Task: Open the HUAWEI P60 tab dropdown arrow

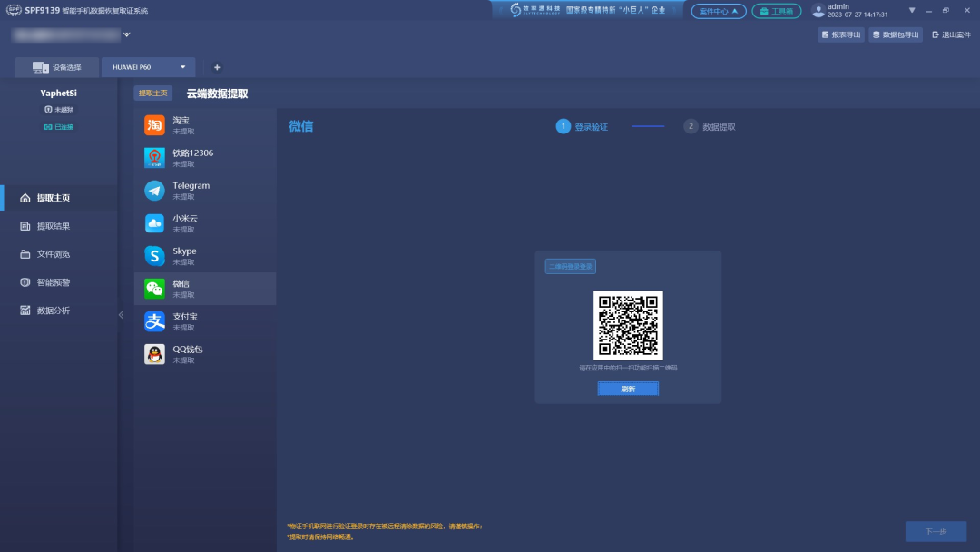Action: 183,67
